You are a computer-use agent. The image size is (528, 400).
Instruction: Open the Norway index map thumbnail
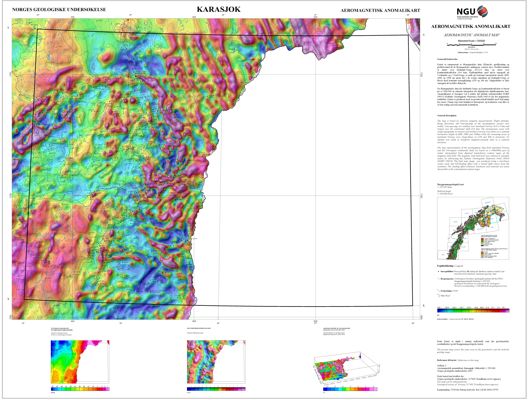[x=473, y=228]
